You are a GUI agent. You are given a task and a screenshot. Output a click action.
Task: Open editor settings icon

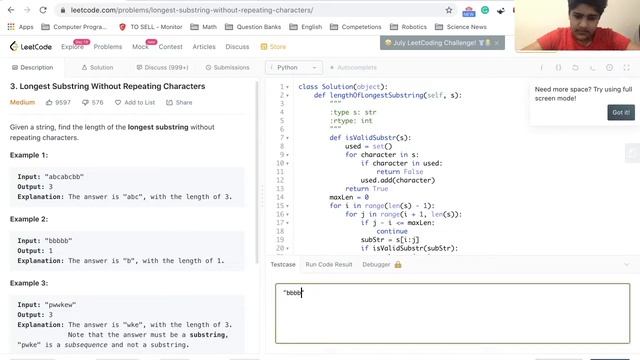609,68
